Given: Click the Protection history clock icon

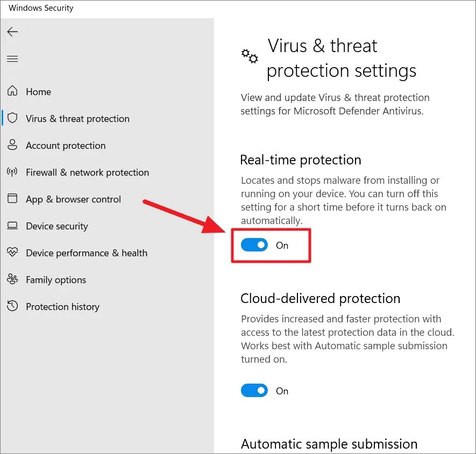Looking at the screenshot, I should [x=12, y=306].
